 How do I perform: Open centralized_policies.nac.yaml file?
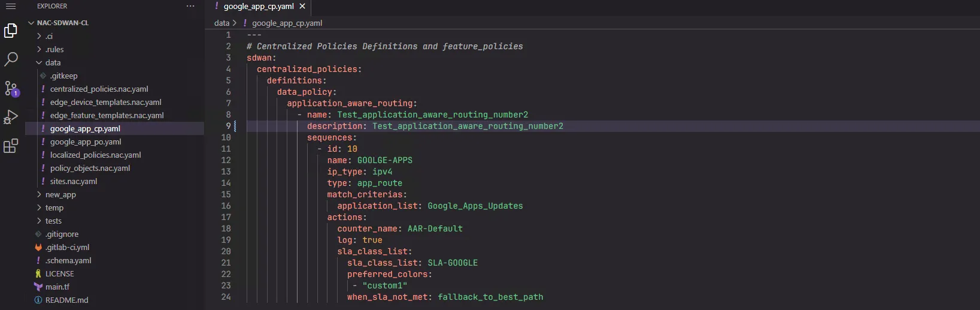[99, 89]
